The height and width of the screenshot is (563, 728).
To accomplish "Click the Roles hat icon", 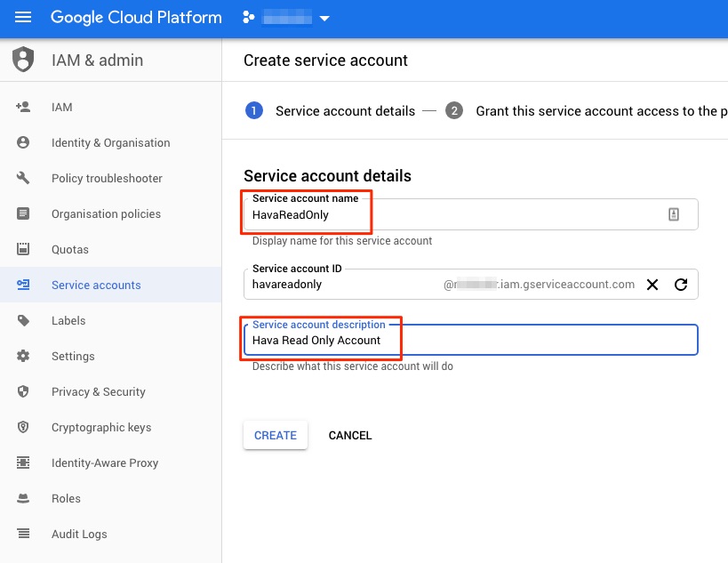I will (23, 498).
